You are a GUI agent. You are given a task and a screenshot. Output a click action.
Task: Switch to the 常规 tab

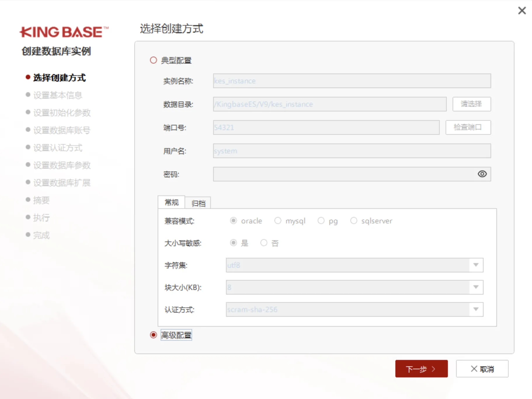point(171,202)
